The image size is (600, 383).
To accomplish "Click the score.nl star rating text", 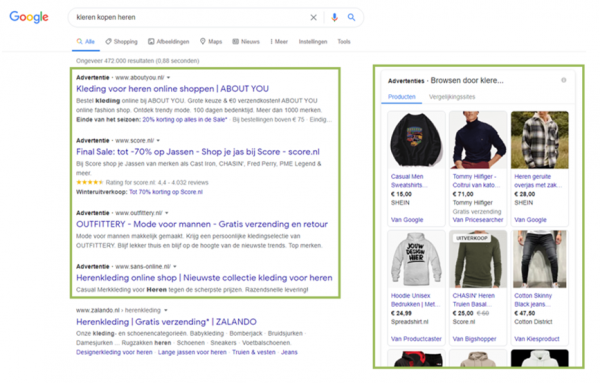I will coord(157,183).
